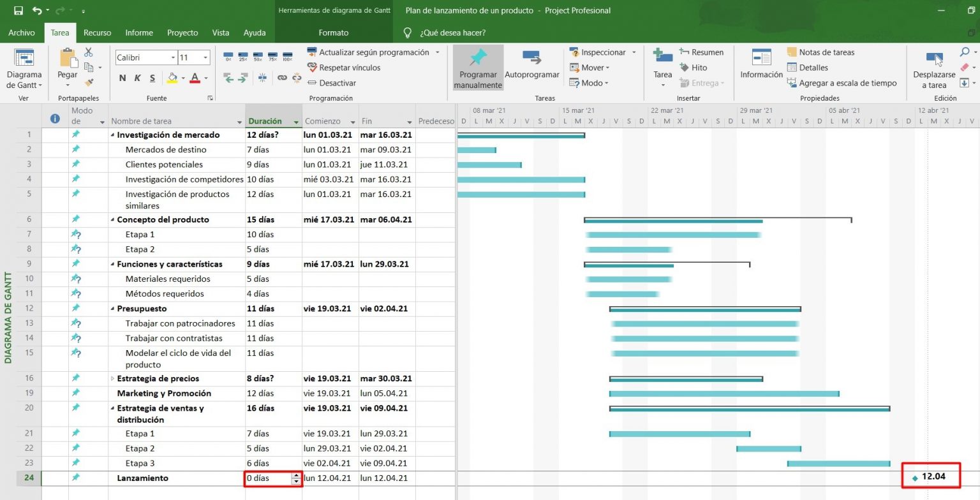The width and height of the screenshot is (980, 500).
Task: Open the yellow background color swatch
Action: (174, 78)
